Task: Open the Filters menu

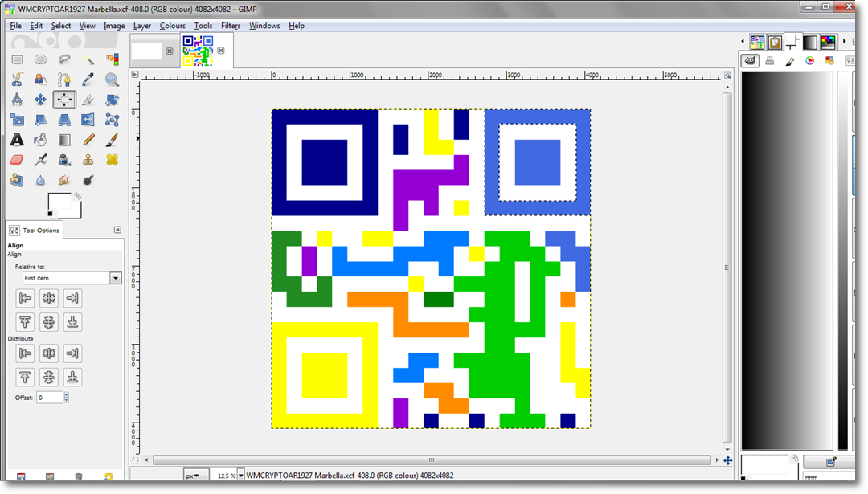Action: pos(231,26)
